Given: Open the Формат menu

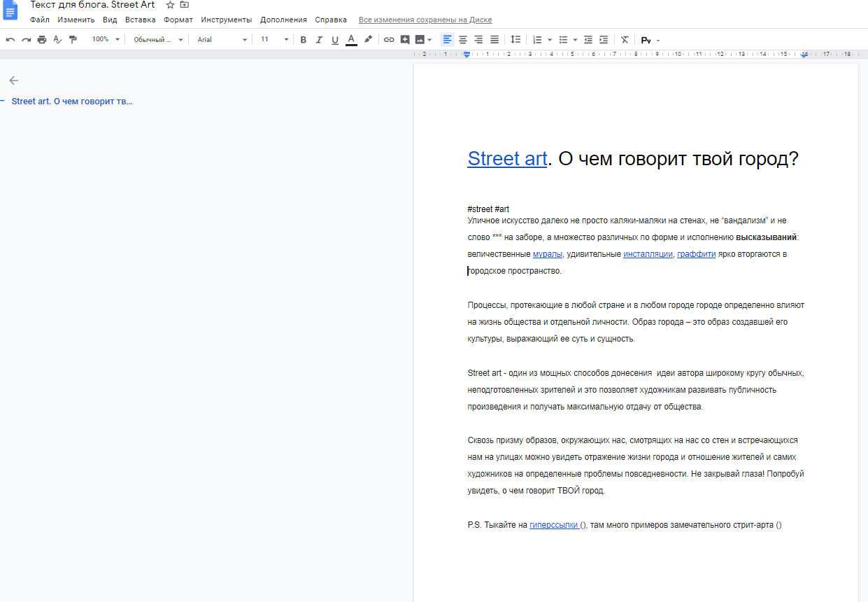Looking at the screenshot, I should pyautogui.click(x=178, y=20).
